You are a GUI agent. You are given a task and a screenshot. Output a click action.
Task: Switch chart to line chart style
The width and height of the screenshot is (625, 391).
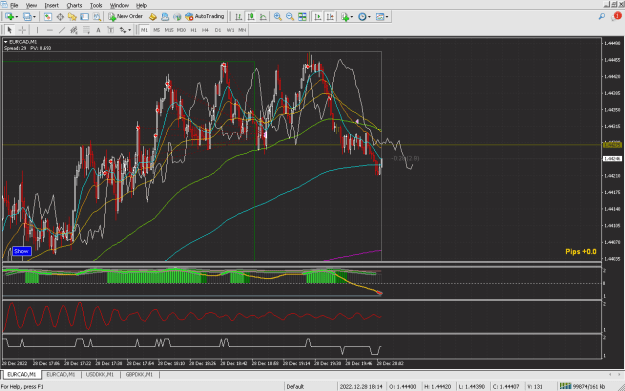coord(263,17)
